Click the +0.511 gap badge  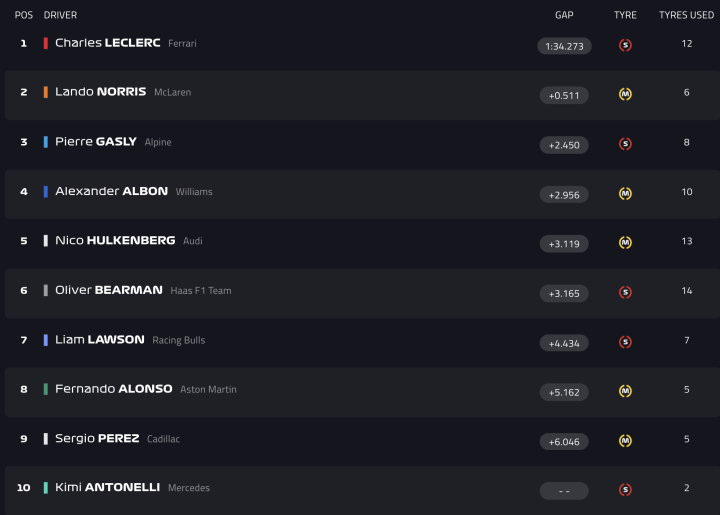564,95
